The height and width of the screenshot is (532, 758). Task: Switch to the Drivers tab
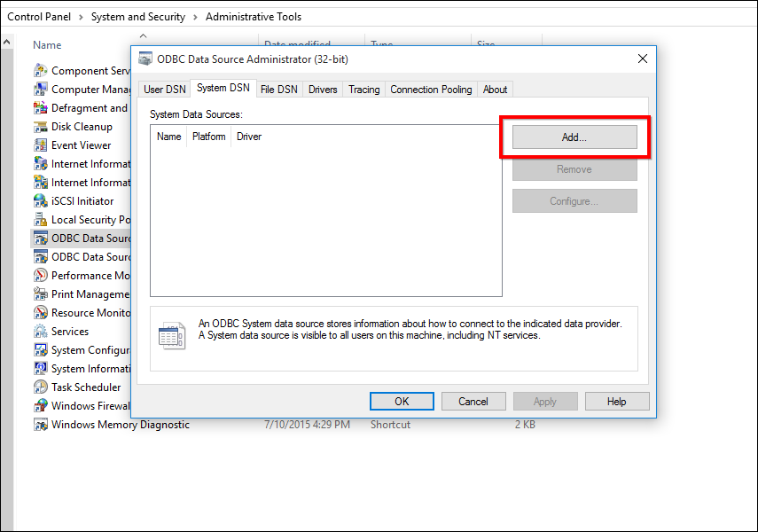(323, 90)
